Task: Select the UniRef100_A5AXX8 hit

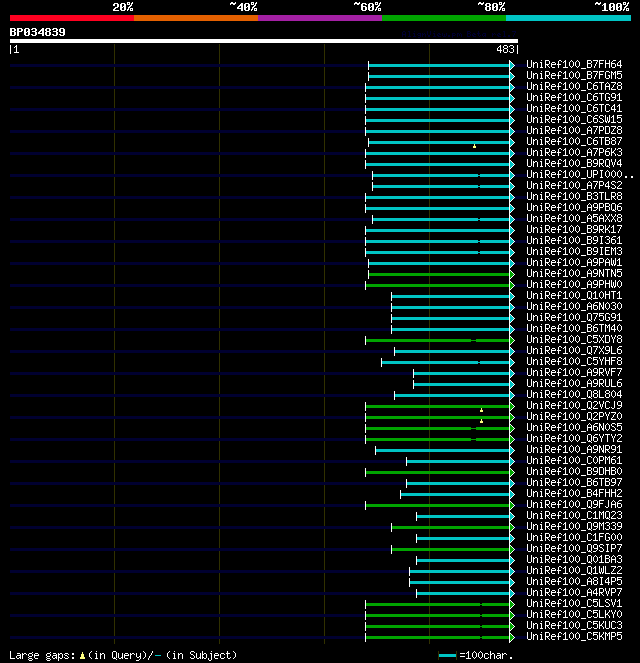Action: point(574,219)
